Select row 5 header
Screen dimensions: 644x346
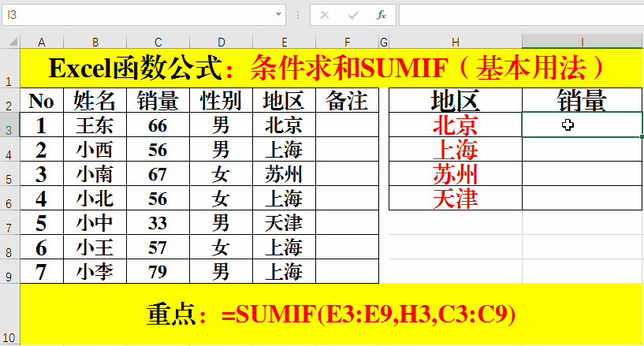(x=9, y=173)
